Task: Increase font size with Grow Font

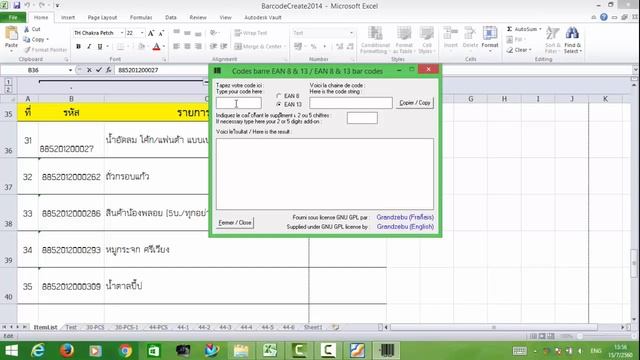Action: click(x=151, y=33)
